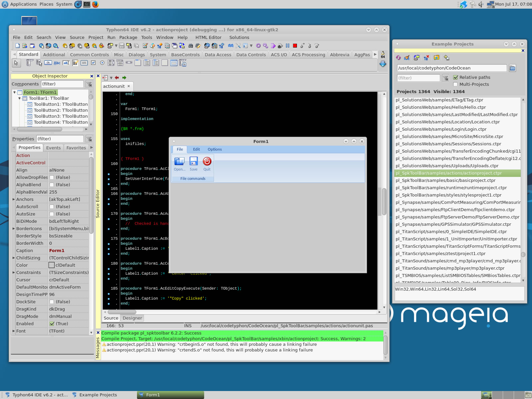The width and height of the screenshot is (532, 399).
Task: Expand the Font property row
Action: point(14,331)
